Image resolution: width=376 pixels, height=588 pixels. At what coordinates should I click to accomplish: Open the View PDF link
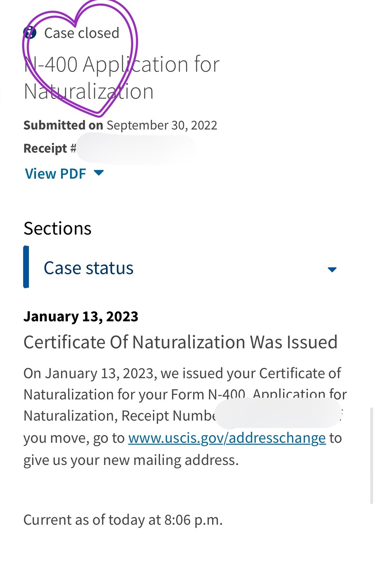[56, 174]
